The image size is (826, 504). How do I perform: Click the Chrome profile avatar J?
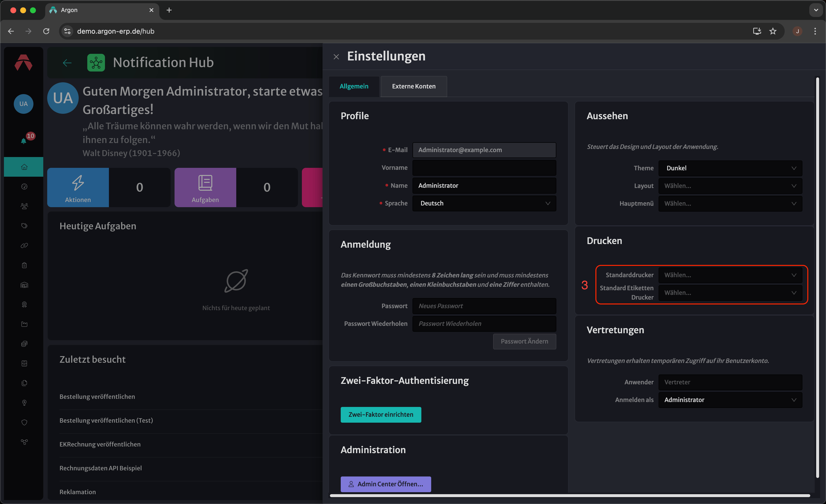pyautogui.click(x=797, y=31)
